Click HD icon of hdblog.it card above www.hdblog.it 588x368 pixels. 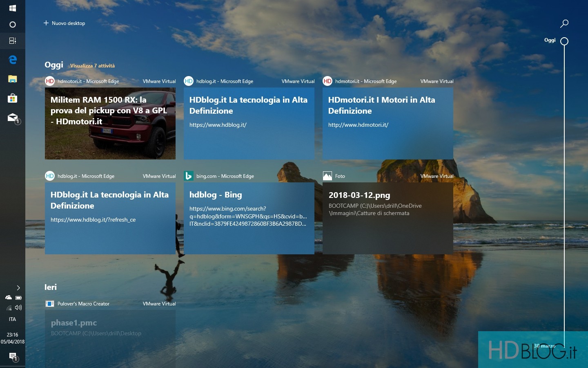tap(189, 81)
